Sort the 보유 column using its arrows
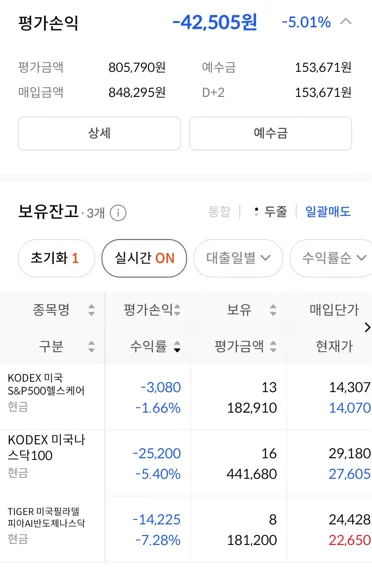 [x=273, y=310]
